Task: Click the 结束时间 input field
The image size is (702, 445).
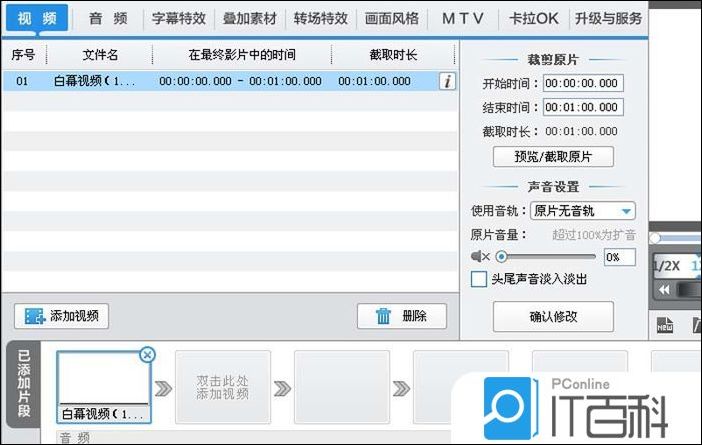Action: 583,107
